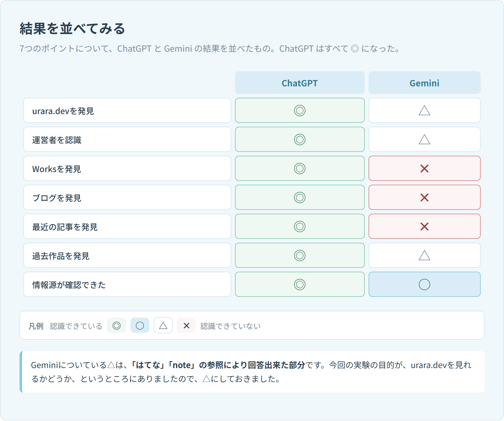Screen dimensions: 504x421
Task: Click the row label 情報源が確認できた
Action: (127, 285)
